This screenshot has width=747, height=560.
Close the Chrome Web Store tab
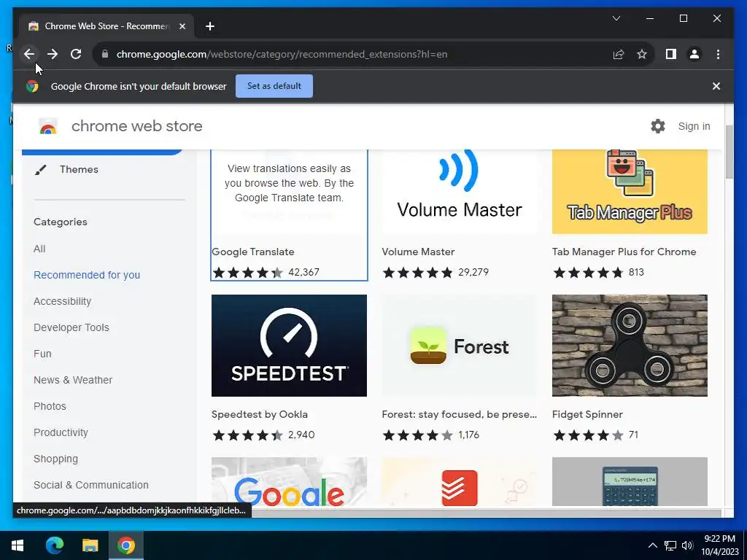(x=182, y=26)
